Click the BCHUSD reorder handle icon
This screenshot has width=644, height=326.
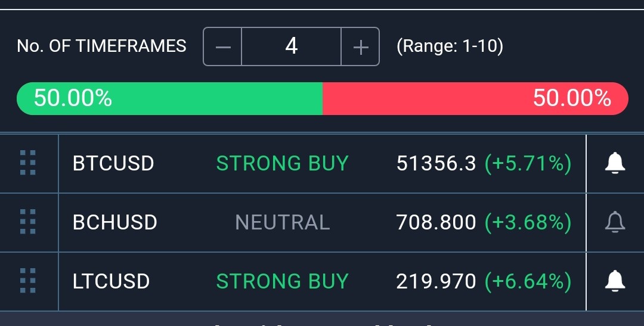pyautogui.click(x=28, y=222)
